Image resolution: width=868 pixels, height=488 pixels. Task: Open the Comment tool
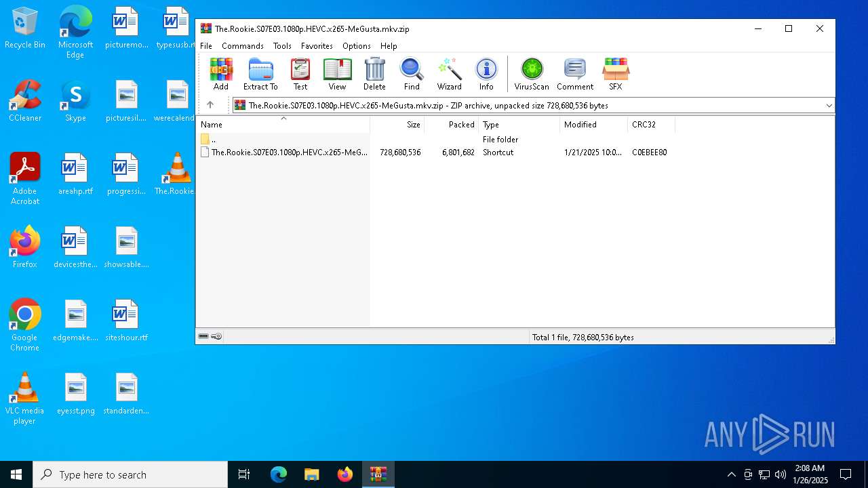(x=575, y=74)
